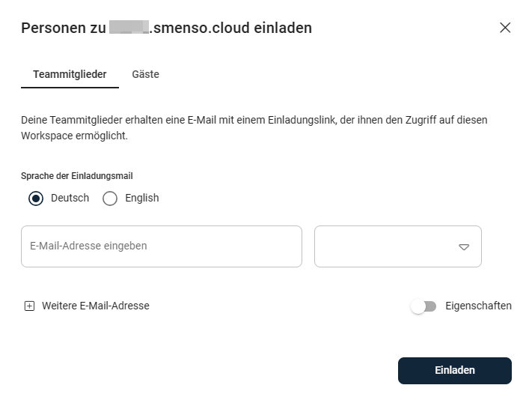Choose the English radio button

(110, 199)
